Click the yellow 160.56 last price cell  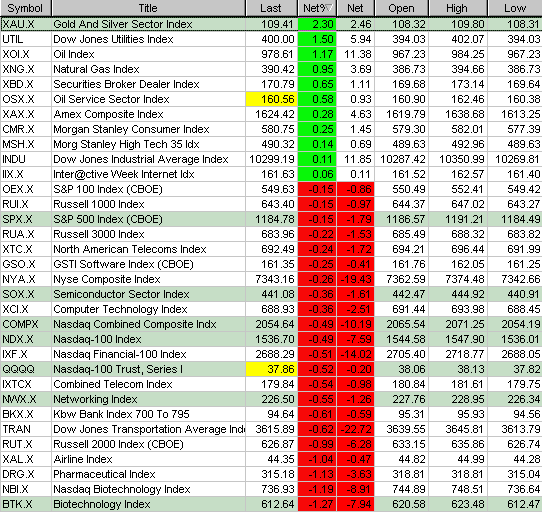(x=271, y=99)
